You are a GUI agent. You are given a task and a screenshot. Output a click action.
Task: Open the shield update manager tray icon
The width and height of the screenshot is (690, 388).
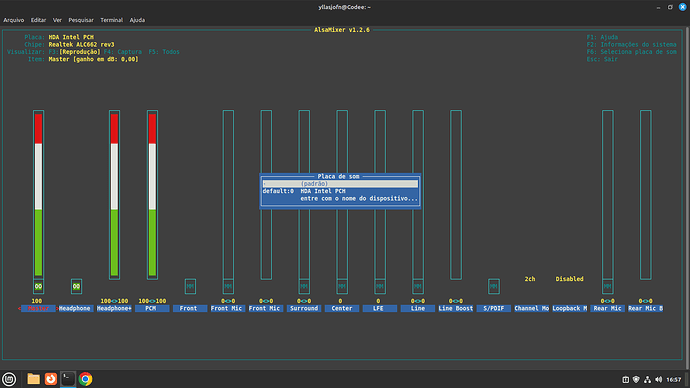(636, 379)
